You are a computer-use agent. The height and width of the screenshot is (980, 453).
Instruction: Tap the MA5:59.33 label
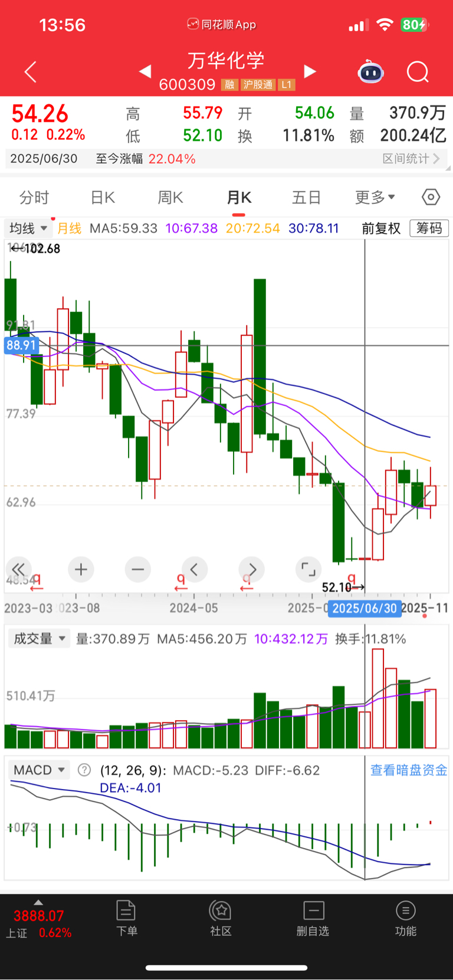(123, 229)
